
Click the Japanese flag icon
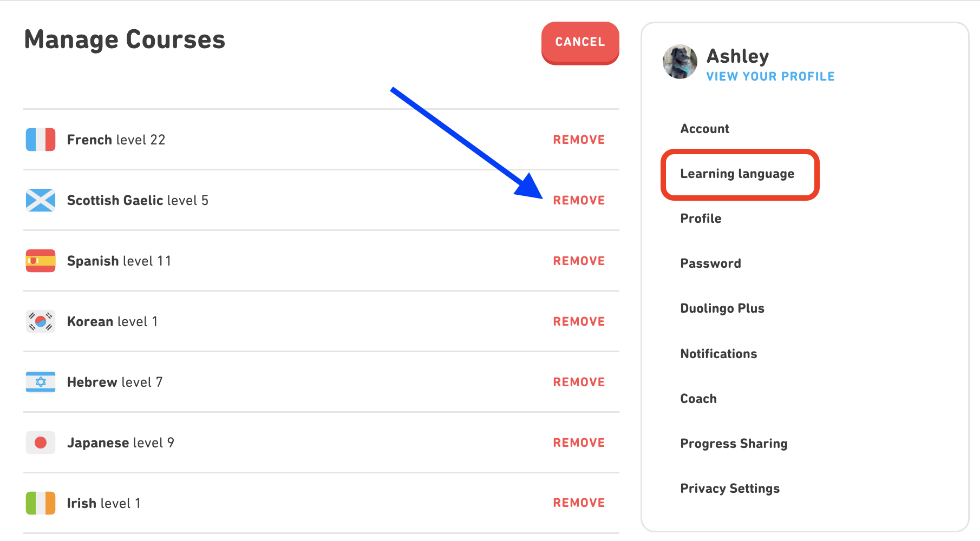tap(40, 442)
